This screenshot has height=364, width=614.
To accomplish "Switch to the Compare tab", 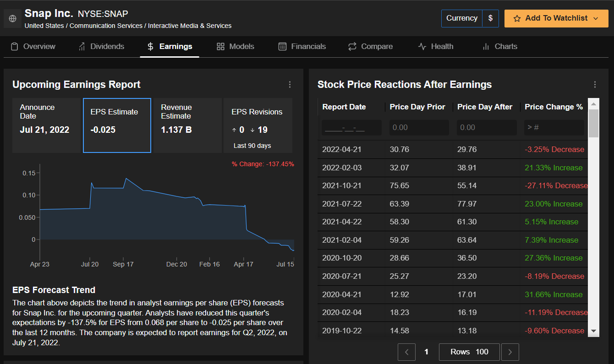I will [x=371, y=46].
